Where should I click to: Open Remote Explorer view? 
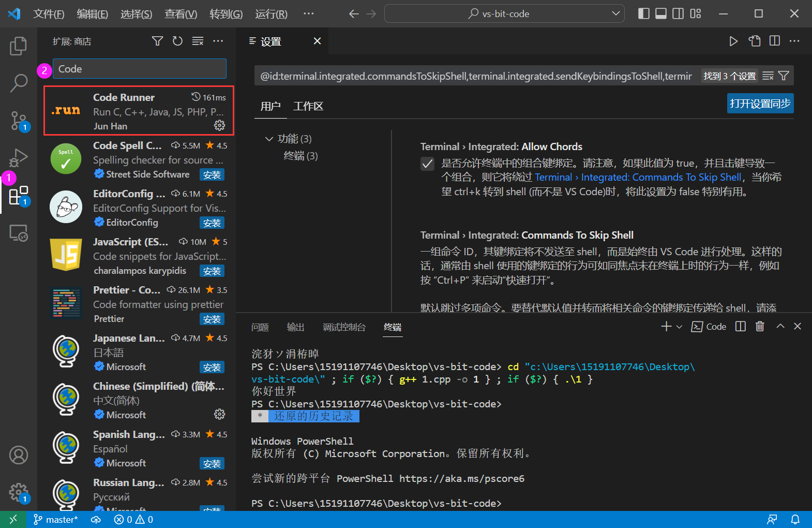[19, 233]
